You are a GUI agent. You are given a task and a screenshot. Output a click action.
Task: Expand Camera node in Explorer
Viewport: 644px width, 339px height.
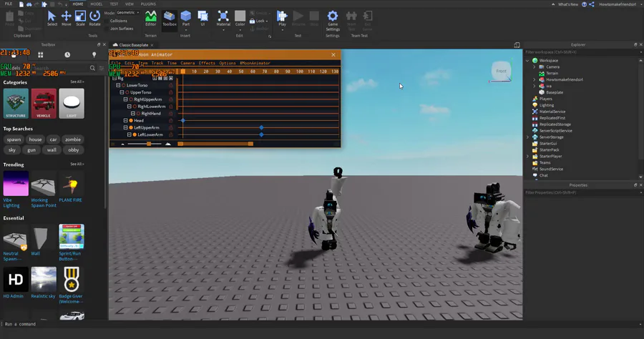535,67
